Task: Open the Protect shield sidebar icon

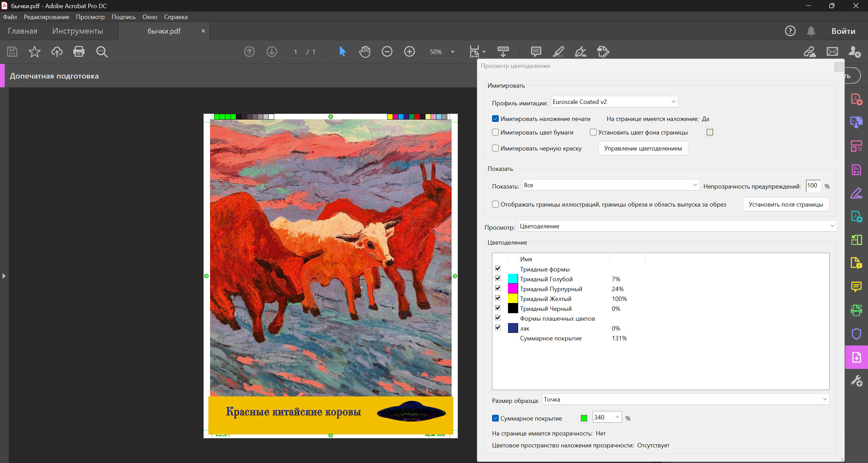Action: (856, 334)
